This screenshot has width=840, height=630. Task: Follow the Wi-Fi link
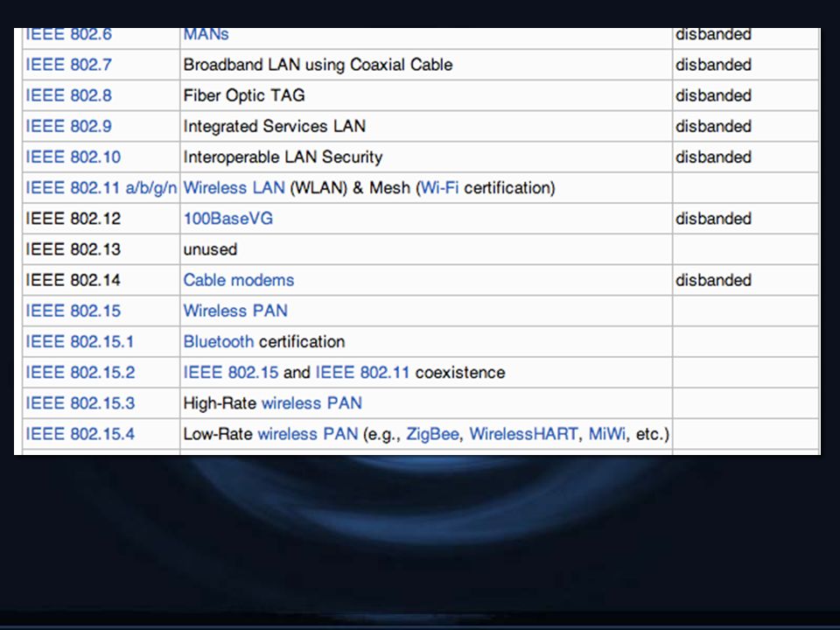[439, 188]
